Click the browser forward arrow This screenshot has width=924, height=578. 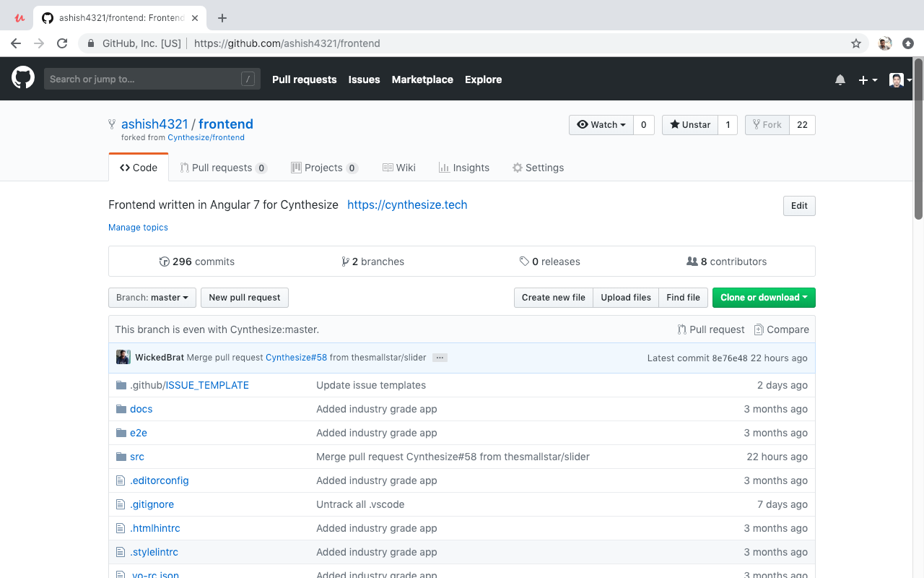pos(39,43)
